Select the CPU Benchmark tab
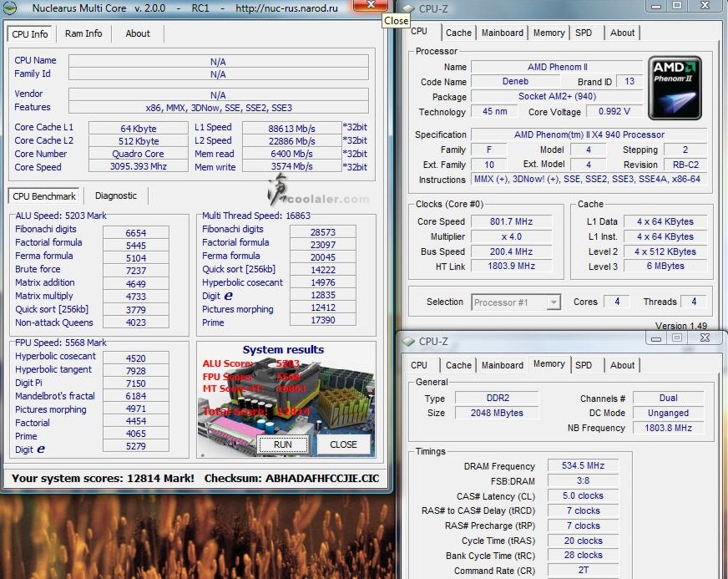 [x=44, y=196]
